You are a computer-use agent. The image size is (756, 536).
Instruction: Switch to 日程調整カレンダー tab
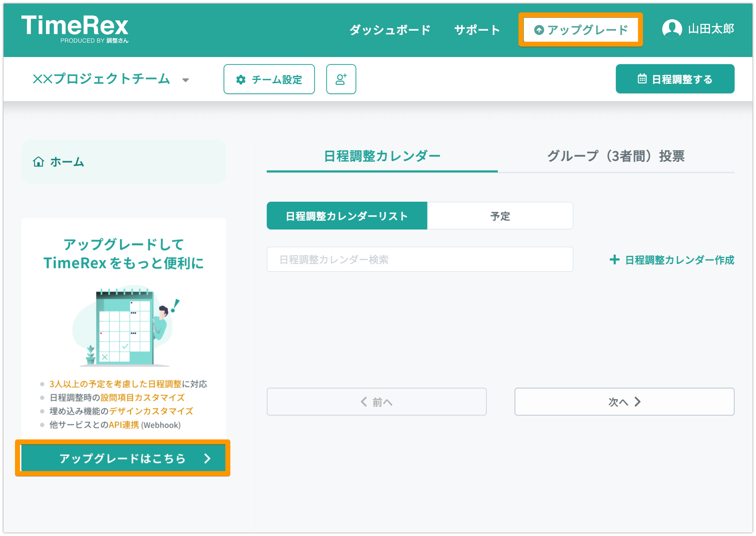point(382,156)
